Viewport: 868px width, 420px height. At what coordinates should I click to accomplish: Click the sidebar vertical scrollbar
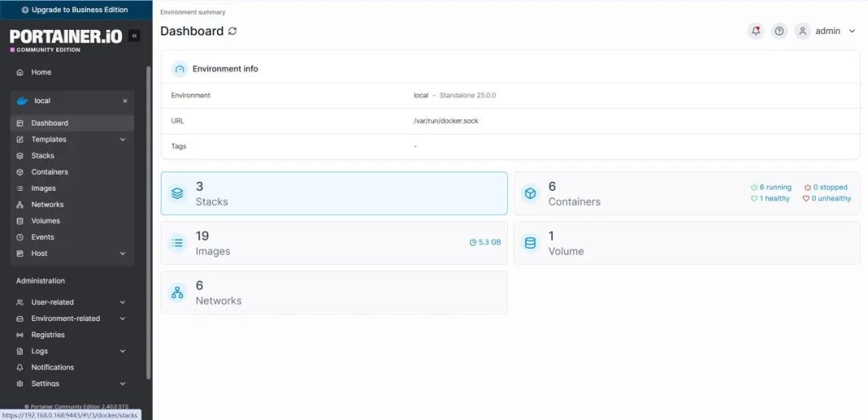point(149,221)
